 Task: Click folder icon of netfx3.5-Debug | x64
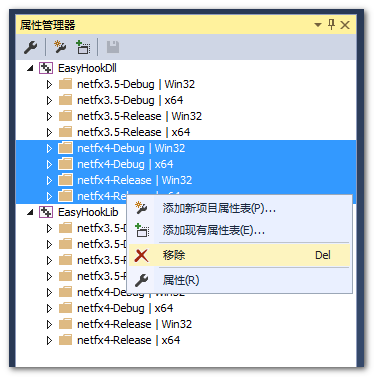pyautogui.click(x=65, y=100)
